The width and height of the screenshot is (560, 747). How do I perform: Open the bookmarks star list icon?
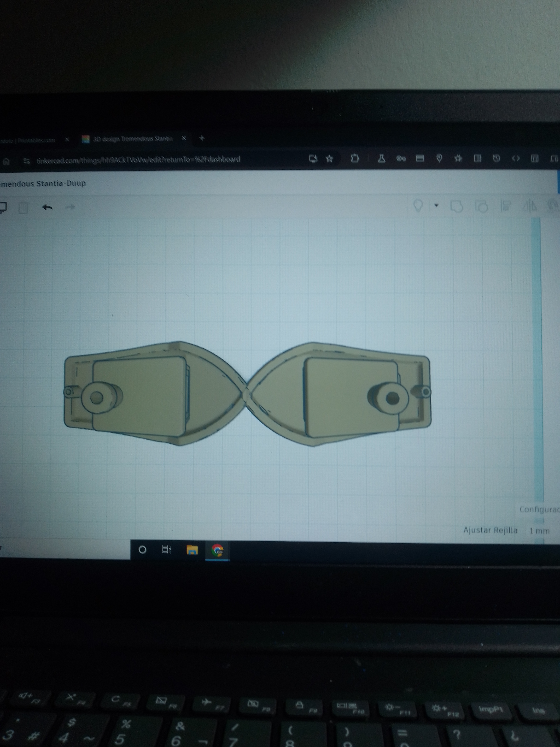[458, 158]
